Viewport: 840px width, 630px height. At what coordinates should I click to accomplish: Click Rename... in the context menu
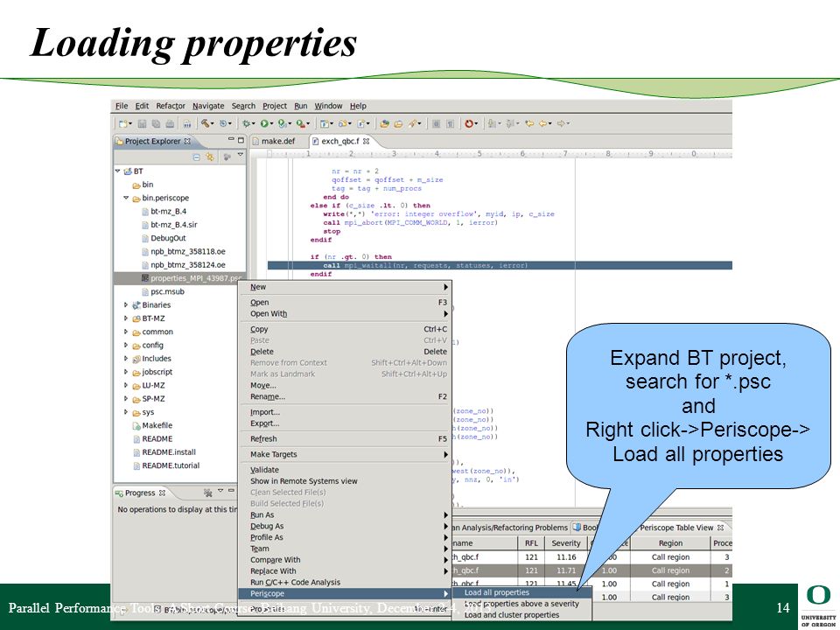point(345,397)
